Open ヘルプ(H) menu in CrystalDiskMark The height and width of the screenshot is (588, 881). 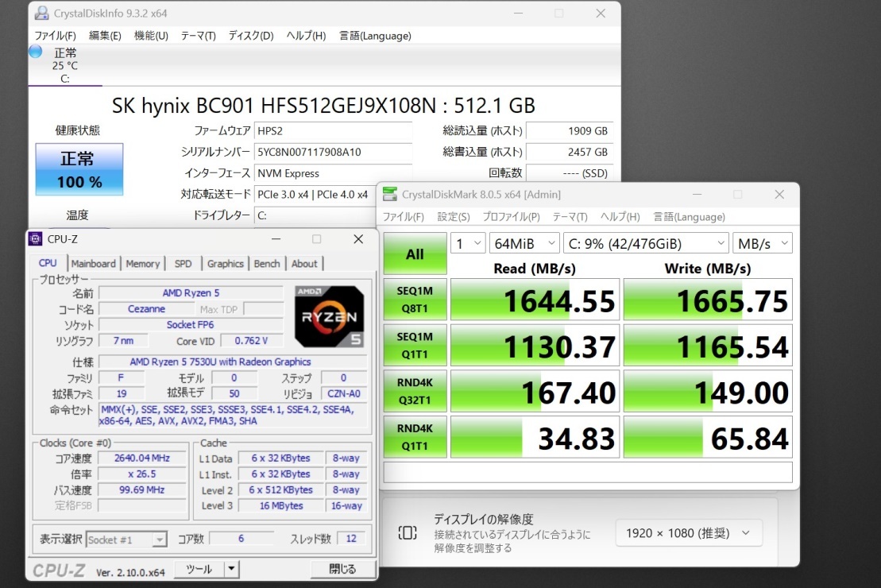point(620,216)
